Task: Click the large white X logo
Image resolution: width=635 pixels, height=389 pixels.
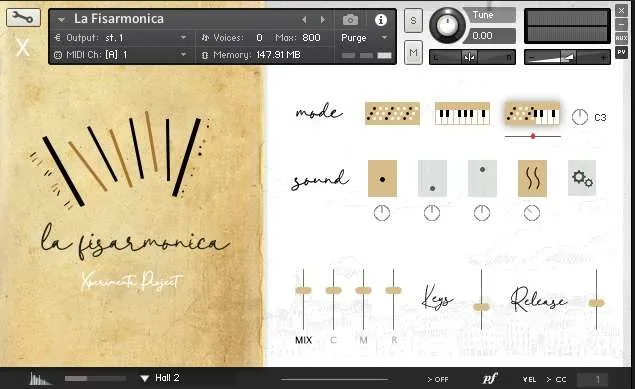Action: 23,47
